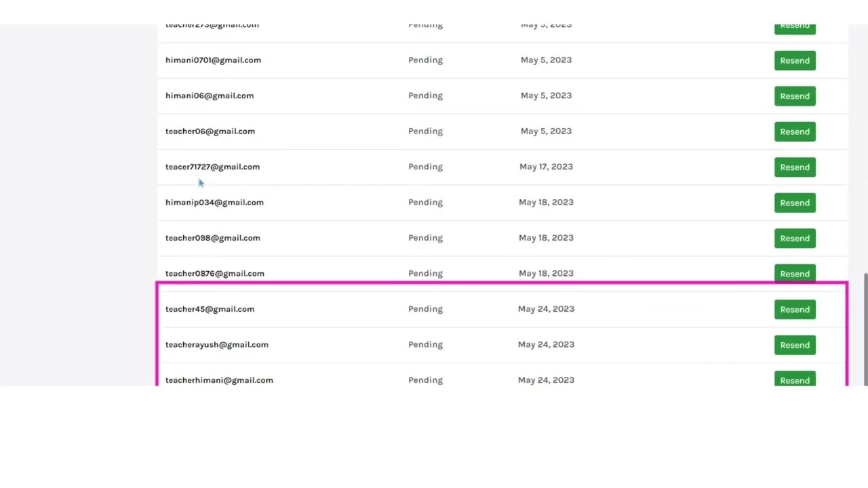Screen dimensions: 868x488
Task: Select the himanip034@gmail.com email text
Action: 214,203
